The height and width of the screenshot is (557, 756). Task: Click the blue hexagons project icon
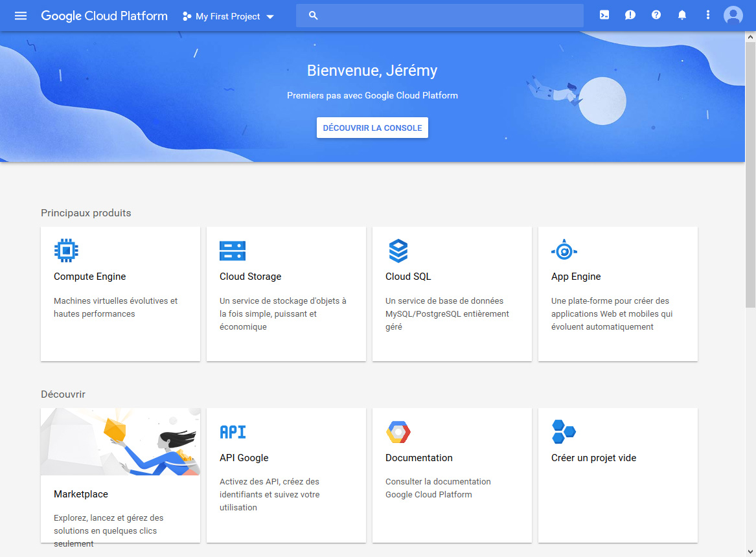[x=564, y=432]
